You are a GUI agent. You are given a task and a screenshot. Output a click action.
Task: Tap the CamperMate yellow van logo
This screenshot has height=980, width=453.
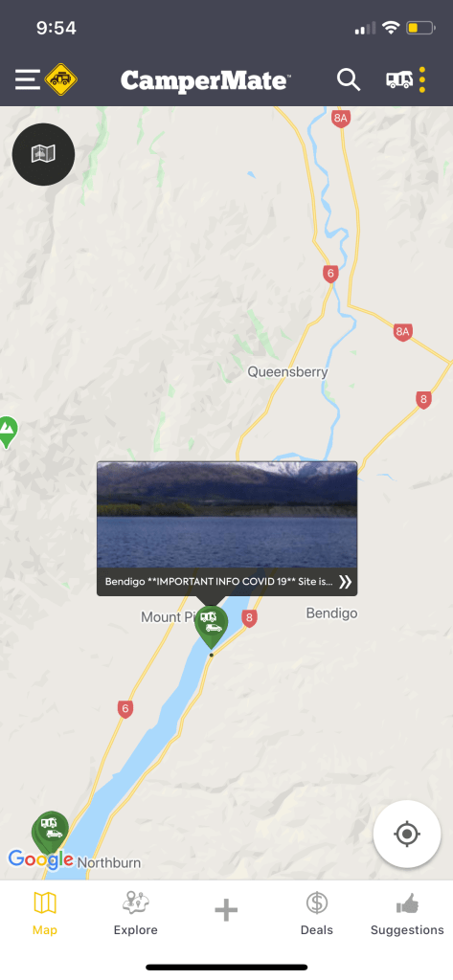click(x=60, y=79)
